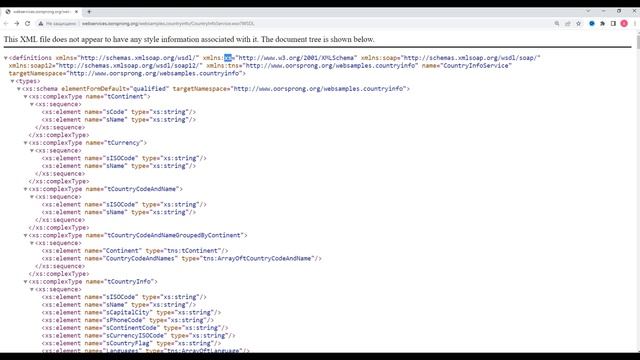Click the vertical scrollbar thumb
The width and height of the screenshot is (640, 360).
click(x=638, y=41)
